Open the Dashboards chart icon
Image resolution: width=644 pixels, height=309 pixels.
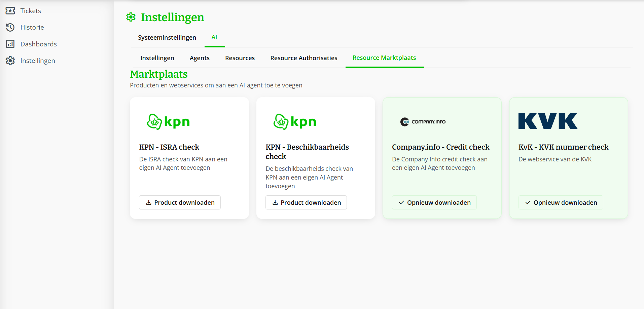click(10, 44)
